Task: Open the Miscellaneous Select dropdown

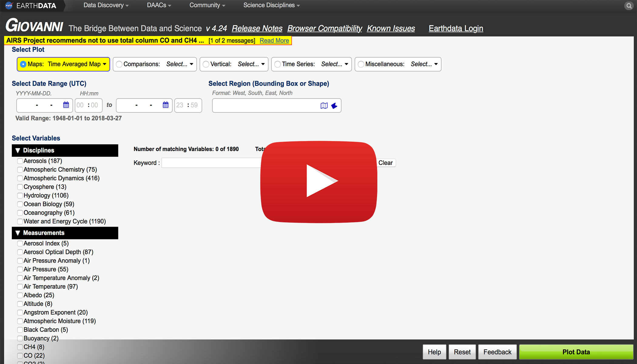Action: [424, 64]
